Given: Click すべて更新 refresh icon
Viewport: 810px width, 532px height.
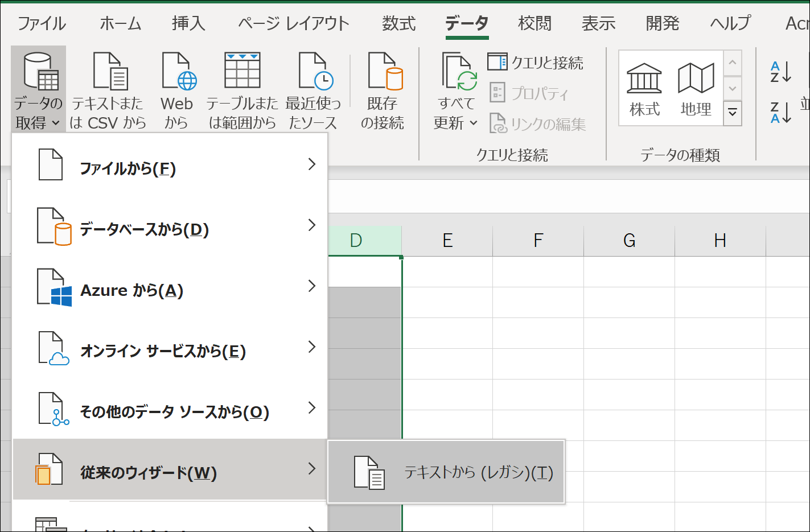Looking at the screenshot, I should click(459, 72).
